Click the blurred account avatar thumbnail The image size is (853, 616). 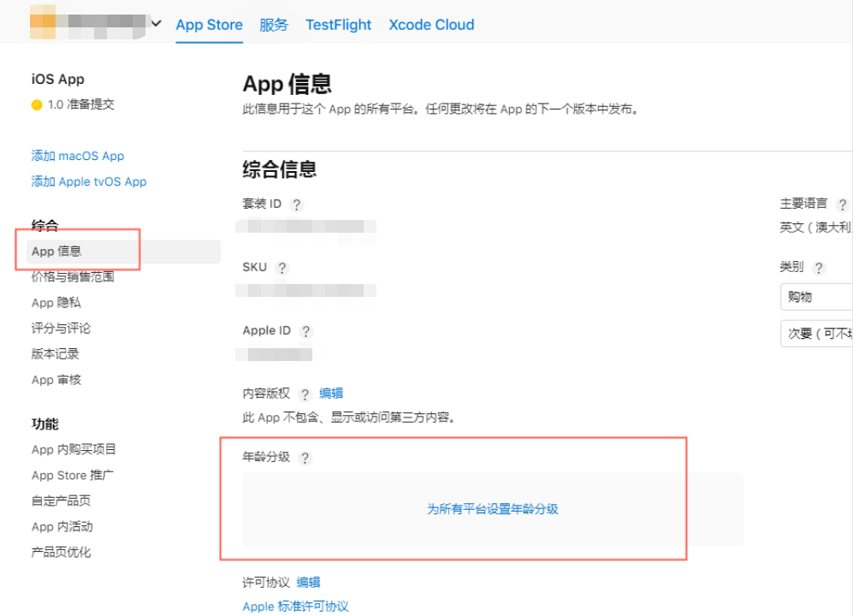[x=43, y=21]
